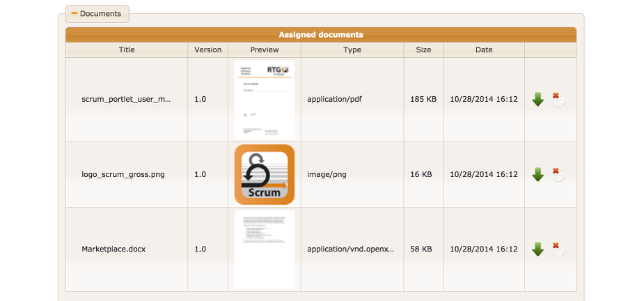Download the scrum_portlet_user_m... PDF file

point(537,100)
